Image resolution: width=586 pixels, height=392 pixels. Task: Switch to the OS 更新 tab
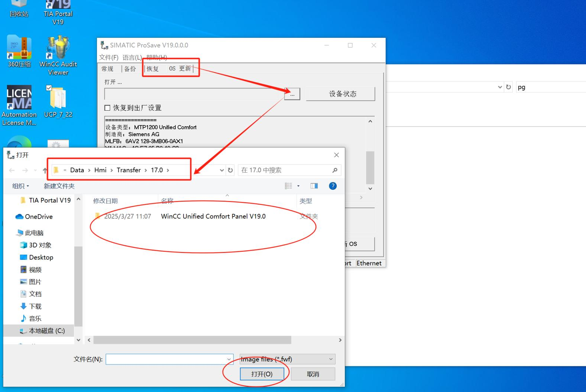(180, 68)
